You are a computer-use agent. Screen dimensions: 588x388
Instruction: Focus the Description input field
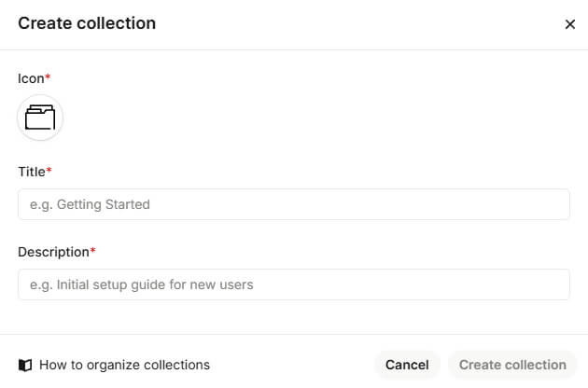pos(293,284)
